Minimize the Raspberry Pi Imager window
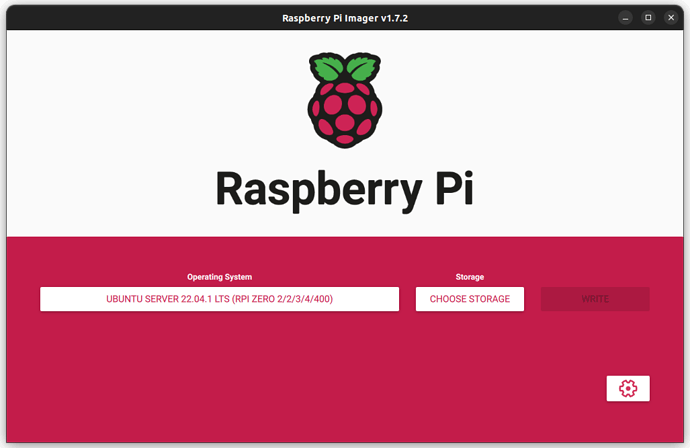The height and width of the screenshot is (448, 690). [x=625, y=18]
